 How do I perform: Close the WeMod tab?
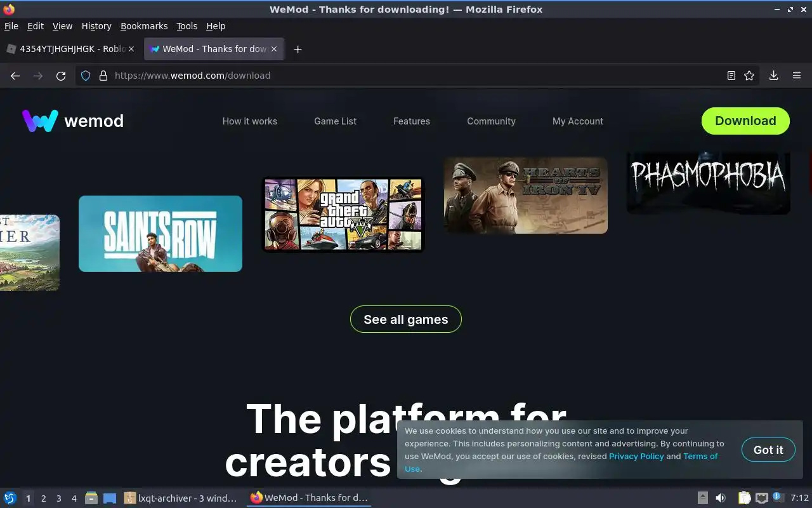coord(274,49)
